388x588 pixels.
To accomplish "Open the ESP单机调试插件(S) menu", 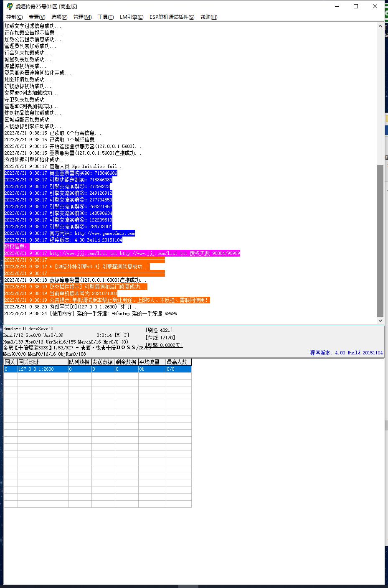I will [x=172, y=17].
